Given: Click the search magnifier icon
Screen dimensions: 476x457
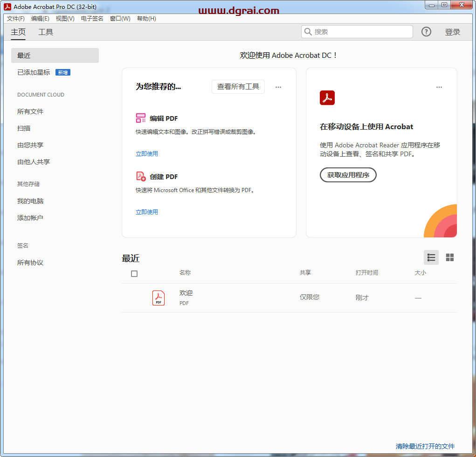Looking at the screenshot, I should [x=308, y=32].
